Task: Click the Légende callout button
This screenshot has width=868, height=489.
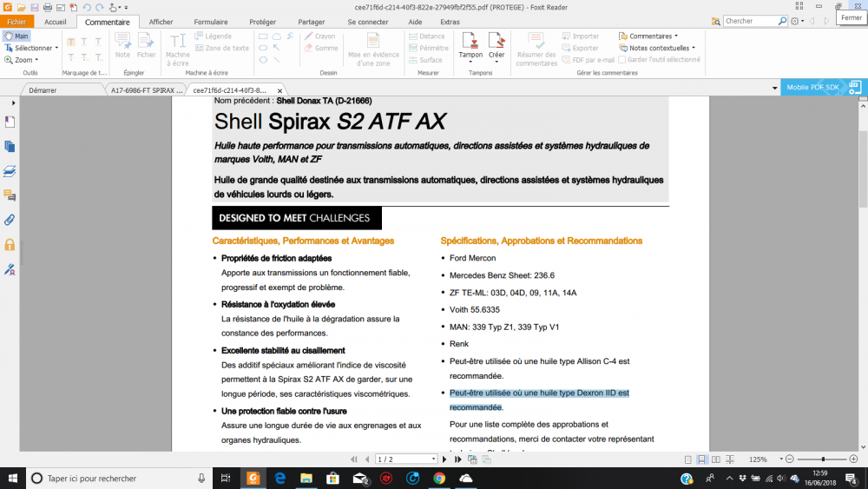Action: click(x=214, y=36)
